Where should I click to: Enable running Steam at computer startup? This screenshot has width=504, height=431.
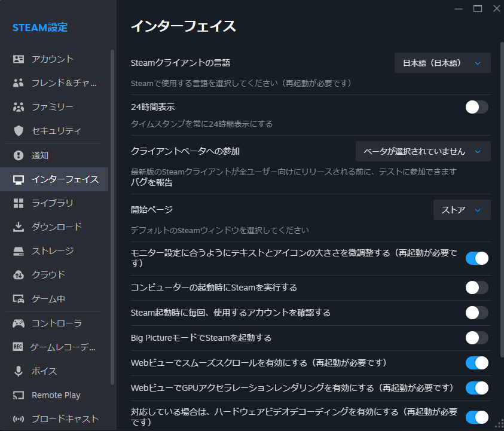click(x=477, y=288)
